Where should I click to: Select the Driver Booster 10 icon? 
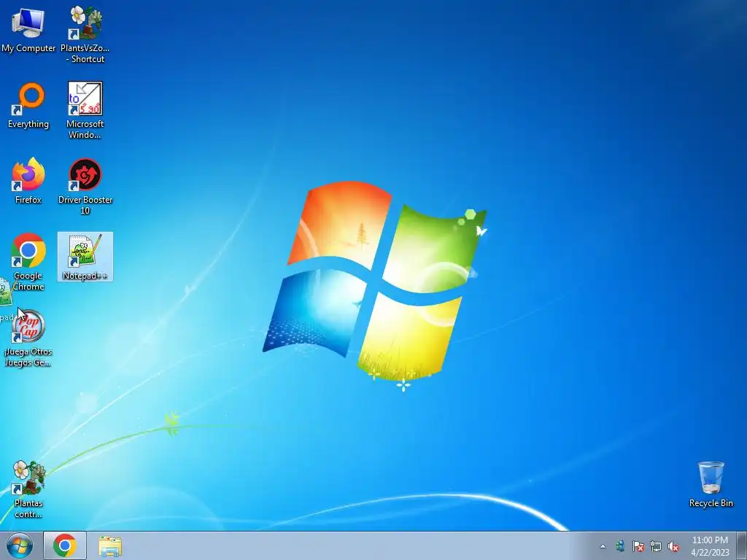tap(85, 186)
